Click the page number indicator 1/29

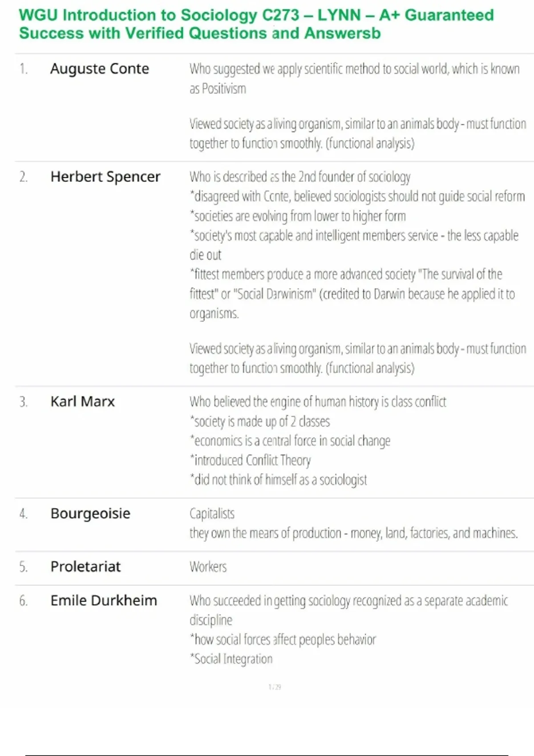pyautogui.click(x=275, y=687)
